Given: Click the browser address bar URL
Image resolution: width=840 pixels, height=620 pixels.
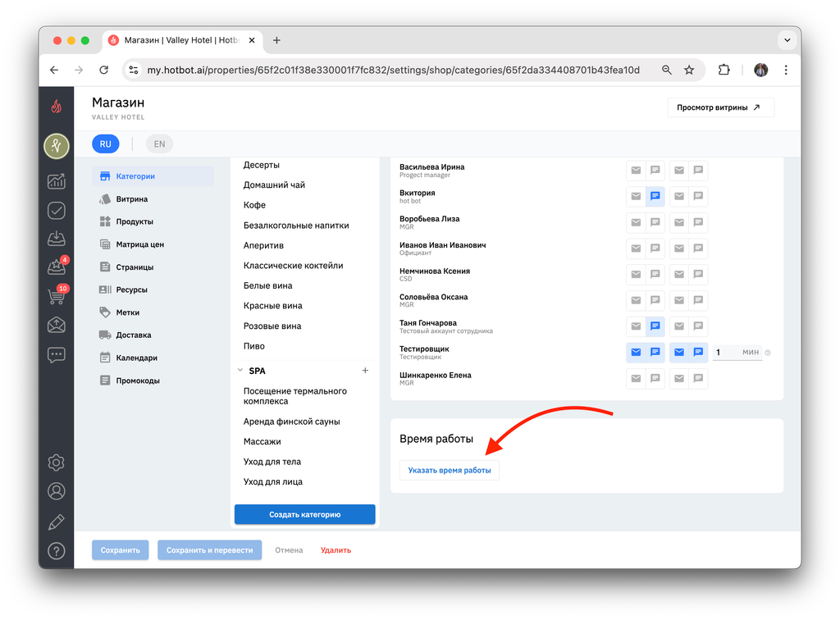Looking at the screenshot, I should [393, 71].
